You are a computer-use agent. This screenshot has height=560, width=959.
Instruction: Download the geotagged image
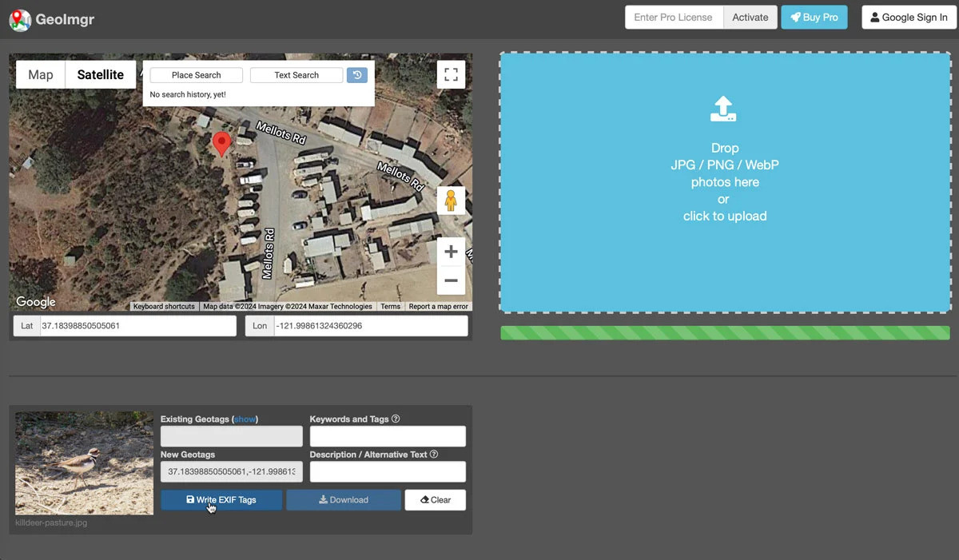tap(344, 500)
